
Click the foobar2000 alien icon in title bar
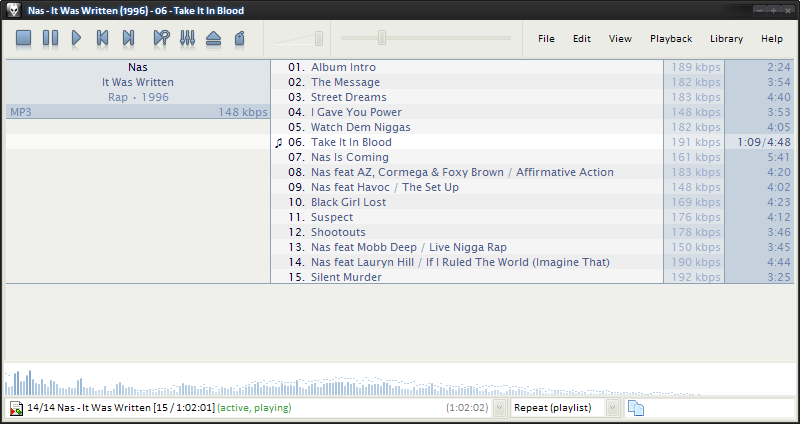pyautogui.click(x=14, y=10)
